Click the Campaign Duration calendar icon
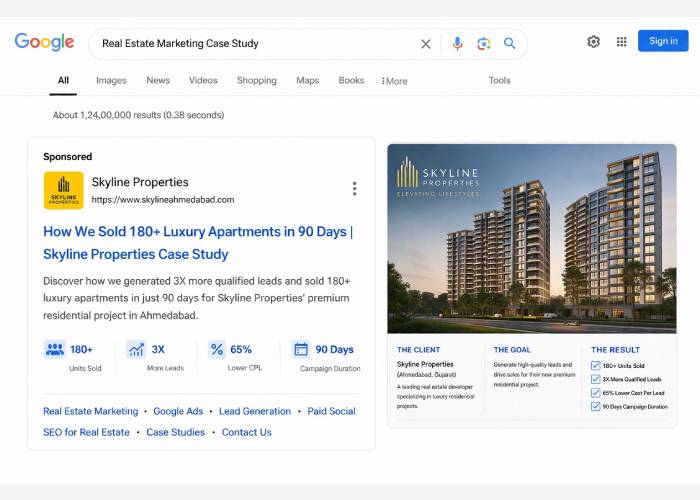The height and width of the screenshot is (500, 700). (x=301, y=349)
